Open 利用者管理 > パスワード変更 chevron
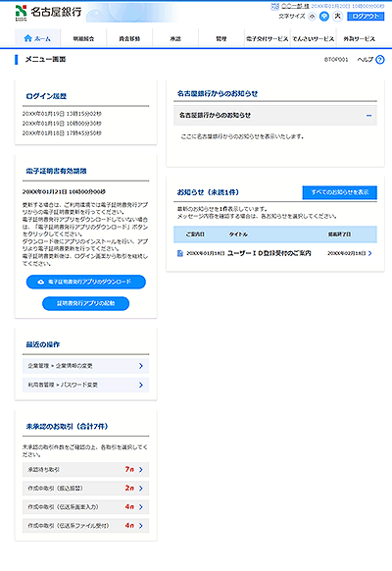Viewport: 392px width, 571px height. [141, 385]
